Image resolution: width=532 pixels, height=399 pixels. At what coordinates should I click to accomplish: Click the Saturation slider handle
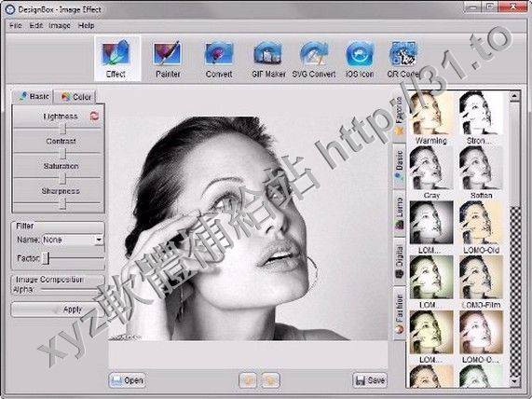[x=63, y=178]
